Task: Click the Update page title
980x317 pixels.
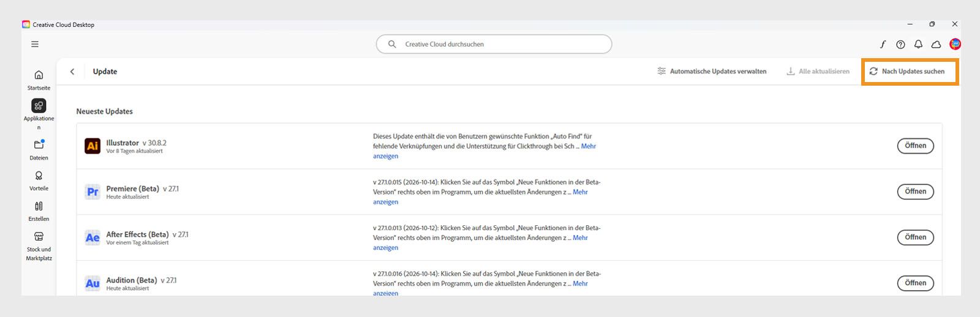Action: pos(105,72)
